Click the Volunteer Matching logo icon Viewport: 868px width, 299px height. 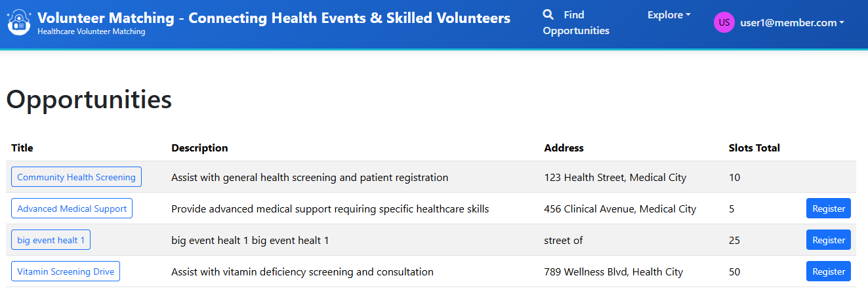pos(18,23)
